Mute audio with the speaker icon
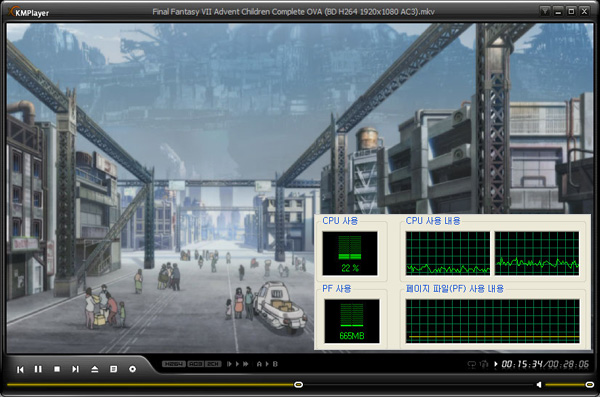Screen dimensions: 600x397 click(x=539, y=384)
